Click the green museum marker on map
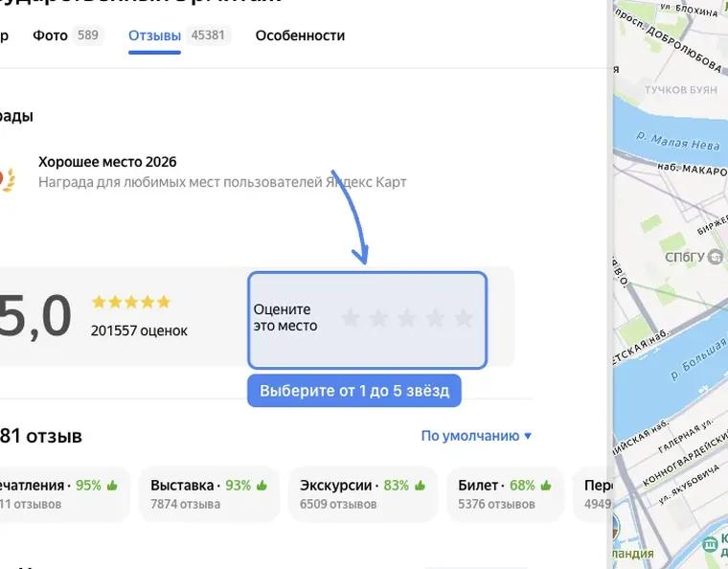Image resolution: width=728 pixels, height=569 pixels. [x=710, y=544]
